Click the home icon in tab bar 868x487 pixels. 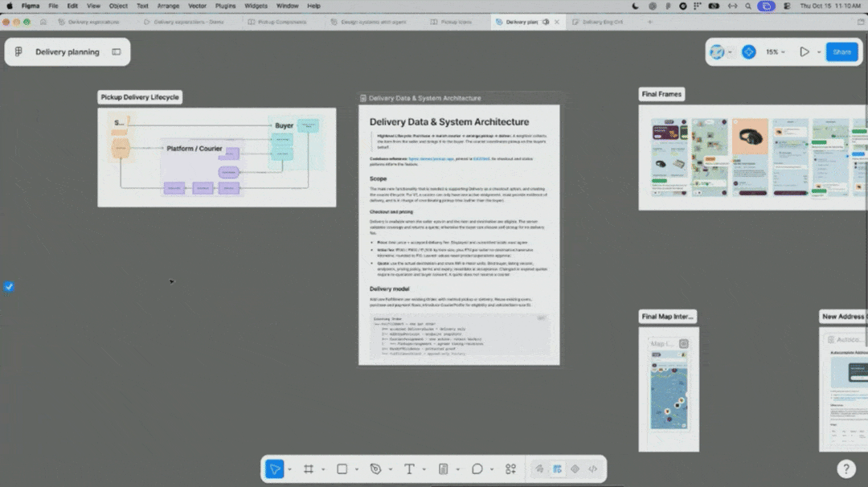(x=43, y=23)
